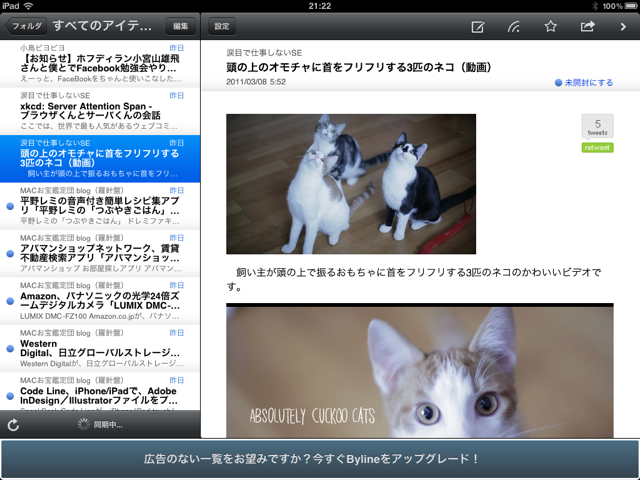Tap the three cats photo thumbnail
The image size is (640, 480).
point(350,183)
